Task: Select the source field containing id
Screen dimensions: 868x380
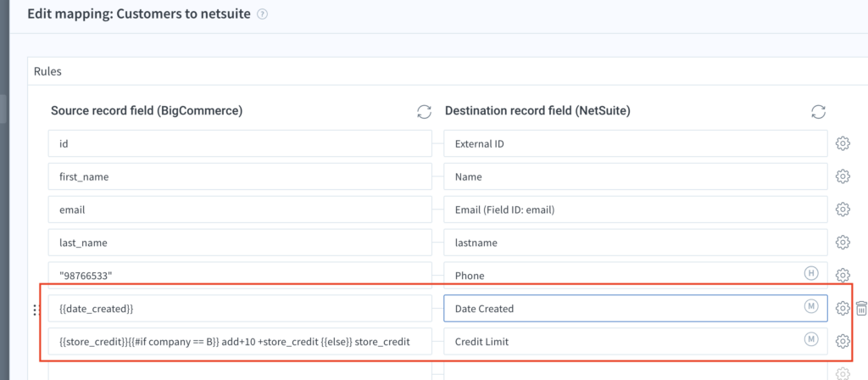Action: coord(240,144)
